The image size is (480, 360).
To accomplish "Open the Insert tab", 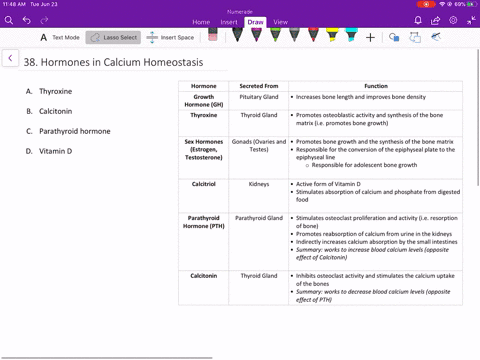I will 229,22.
